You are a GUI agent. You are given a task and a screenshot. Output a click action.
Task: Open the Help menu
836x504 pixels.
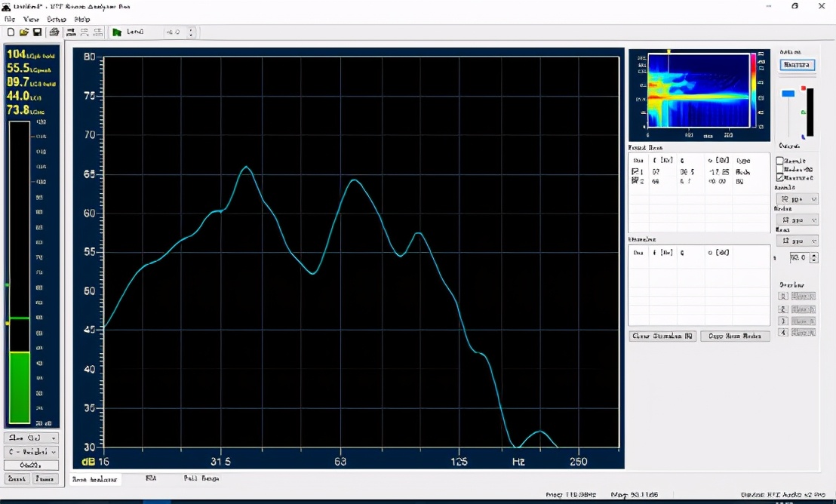tap(82, 19)
